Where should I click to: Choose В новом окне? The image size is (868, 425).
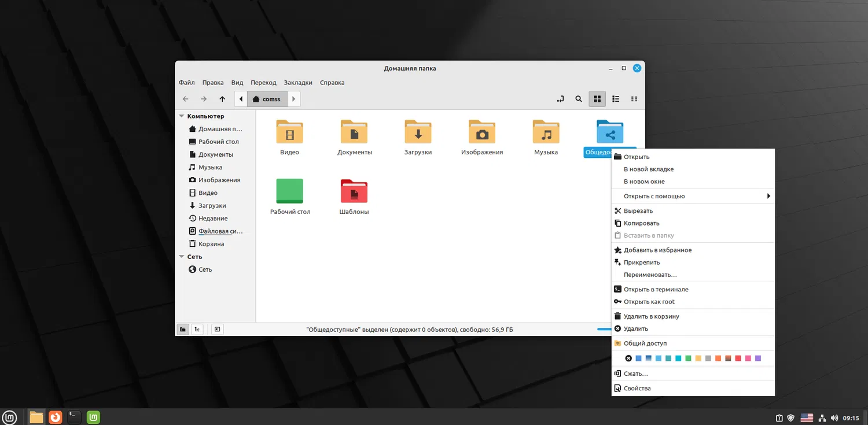click(693, 182)
